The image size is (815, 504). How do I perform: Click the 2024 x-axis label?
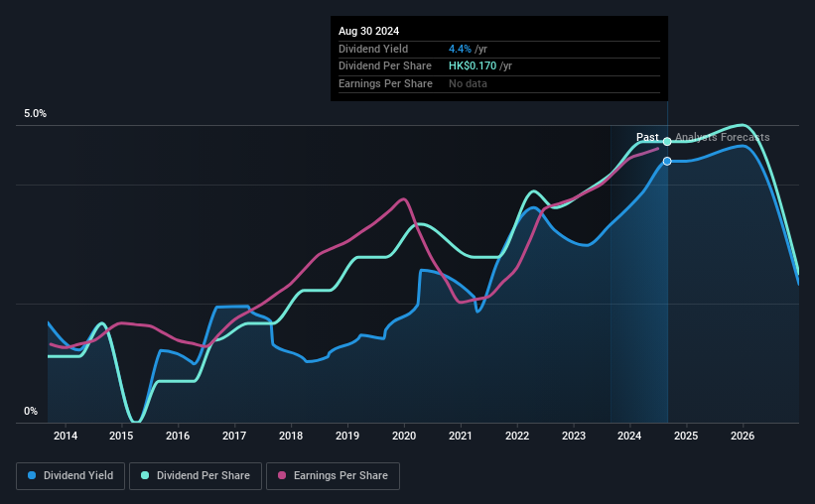(629, 436)
